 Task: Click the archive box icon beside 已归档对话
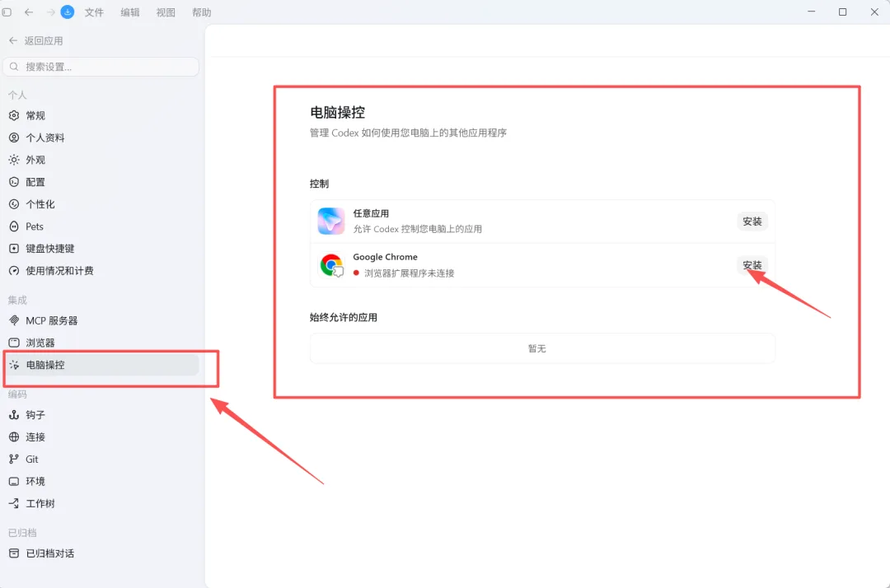(14, 553)
